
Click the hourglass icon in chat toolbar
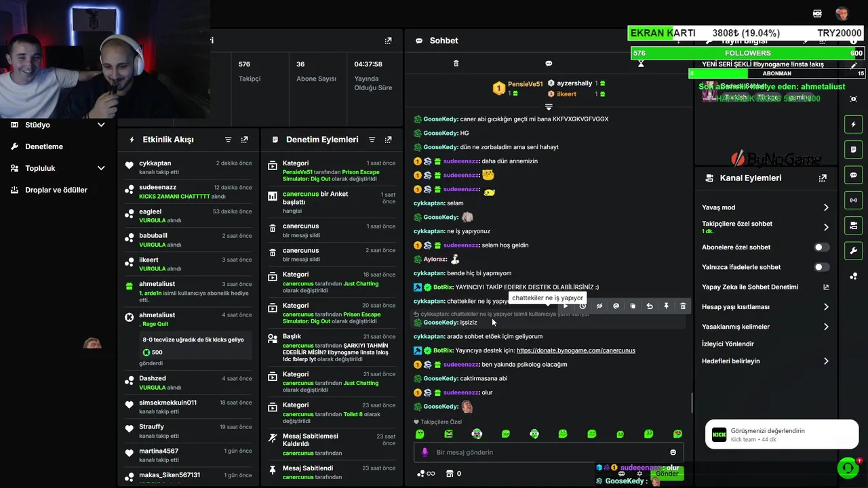coord(641,64)
